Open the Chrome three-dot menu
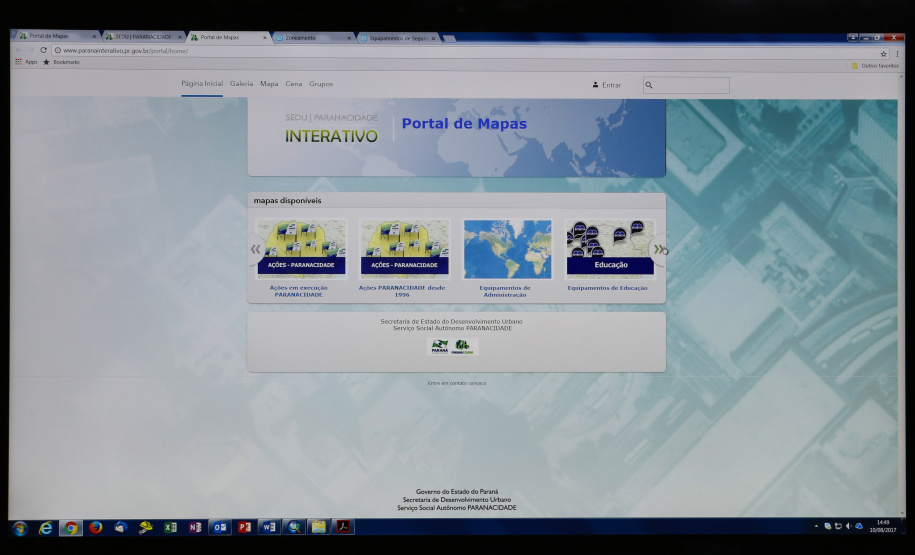Screen dimensions: 915x555 click(897, 54)
